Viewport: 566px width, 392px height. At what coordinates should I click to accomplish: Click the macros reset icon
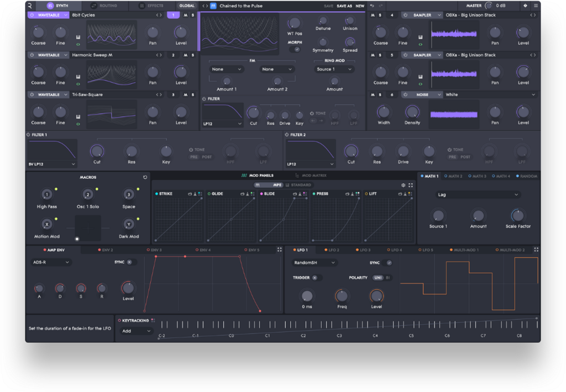click(x=145, y=177)
